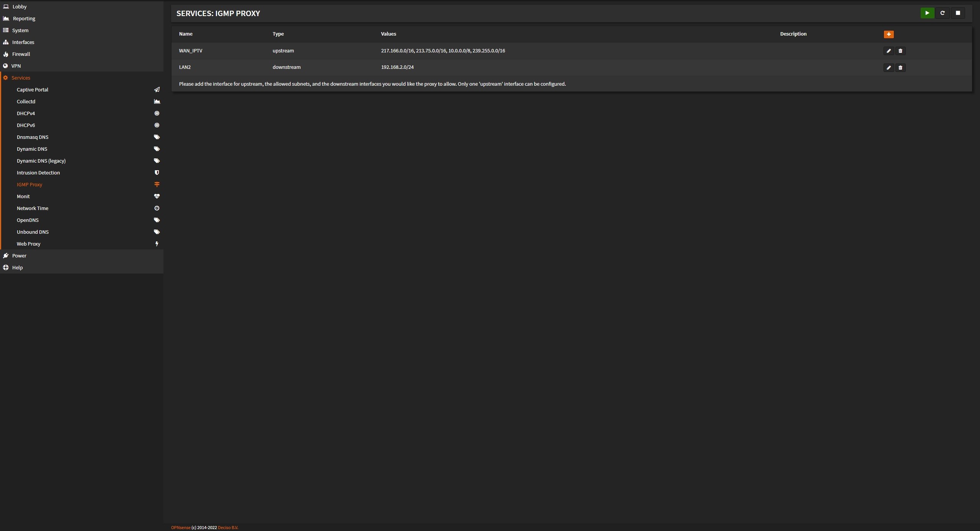Delete the WAN_IPTV upstream entry
980x531 pixels.
coord(900,51)
